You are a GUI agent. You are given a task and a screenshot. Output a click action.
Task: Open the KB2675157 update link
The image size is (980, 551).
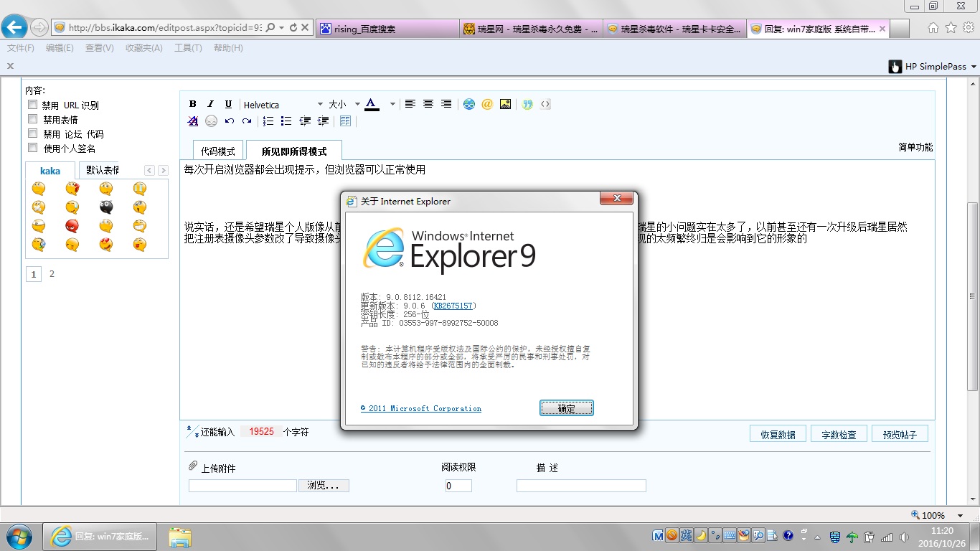pos(453,306)
